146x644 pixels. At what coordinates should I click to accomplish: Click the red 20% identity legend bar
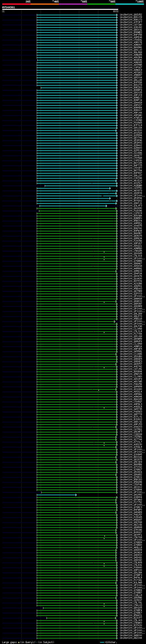(16, 4)
